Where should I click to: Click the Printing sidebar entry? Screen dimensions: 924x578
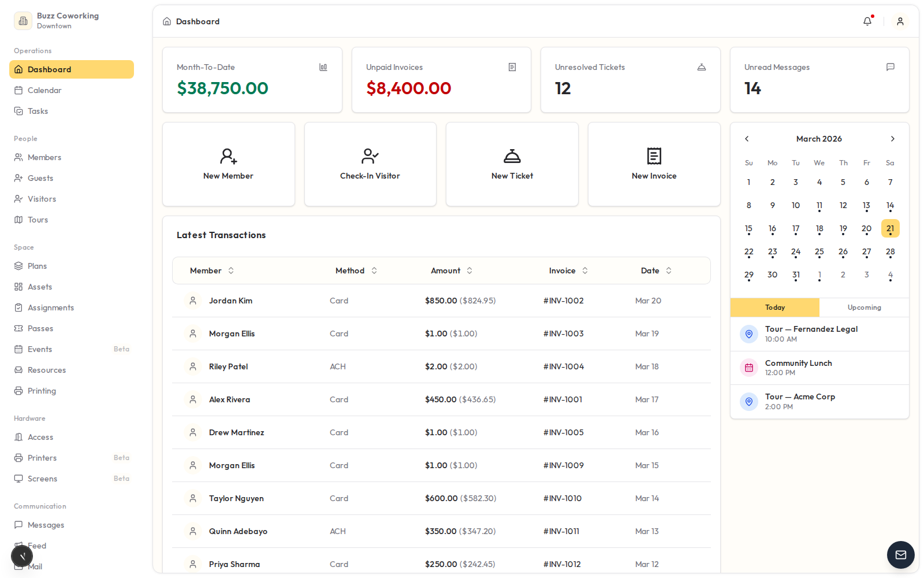pyautogui.click(x=41, y=391)
